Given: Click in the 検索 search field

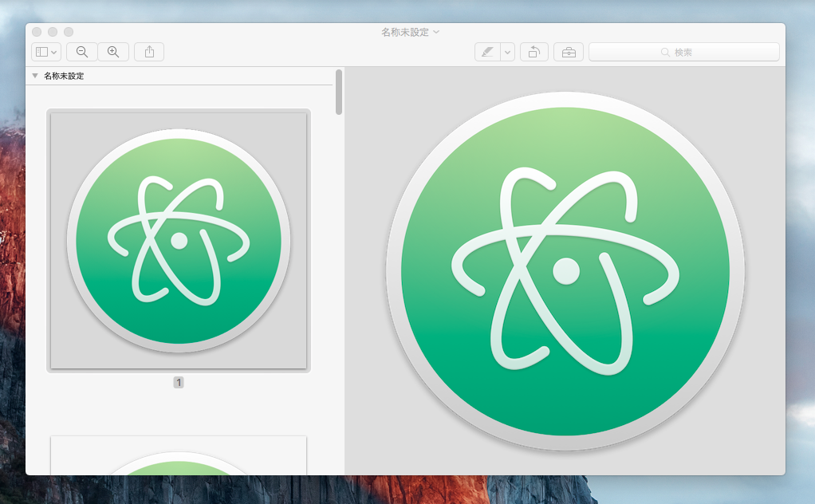Looking at the screenshot, I should coord(683,52).
